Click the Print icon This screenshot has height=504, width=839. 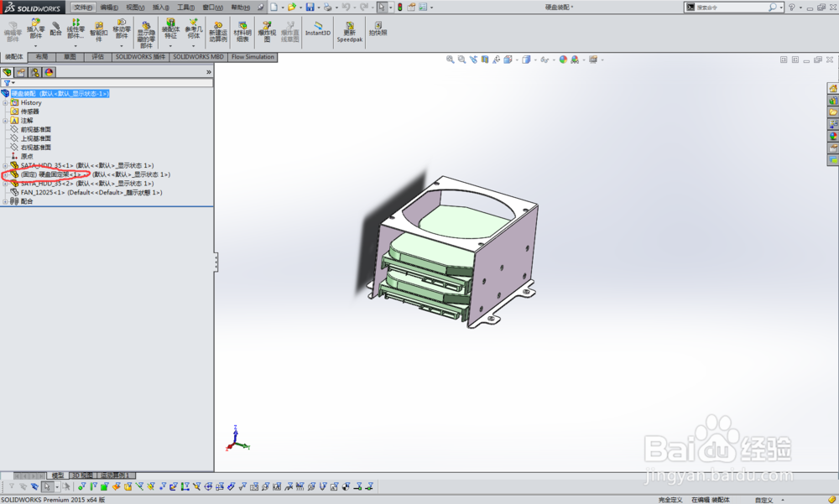click(327, 7)
